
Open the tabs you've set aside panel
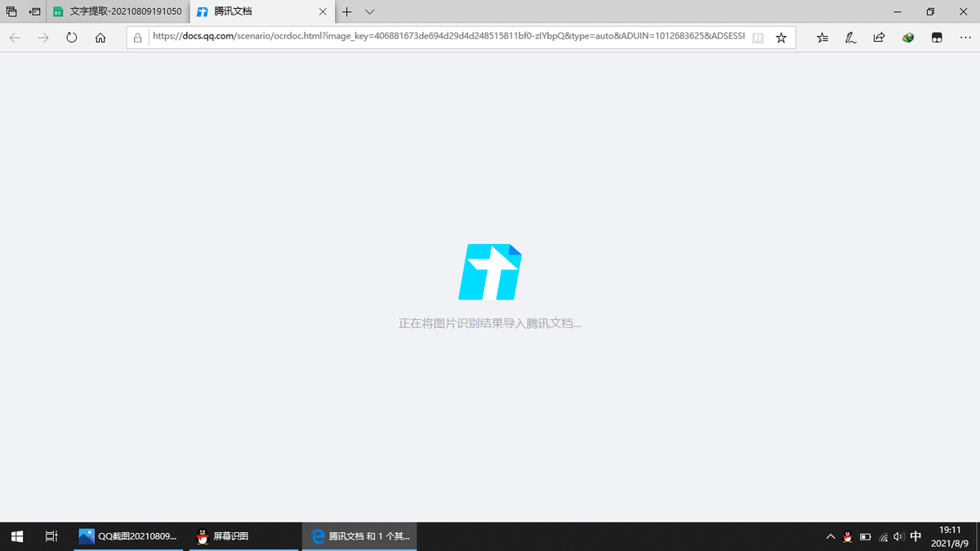pyautogui.click(x=11, y=11)
